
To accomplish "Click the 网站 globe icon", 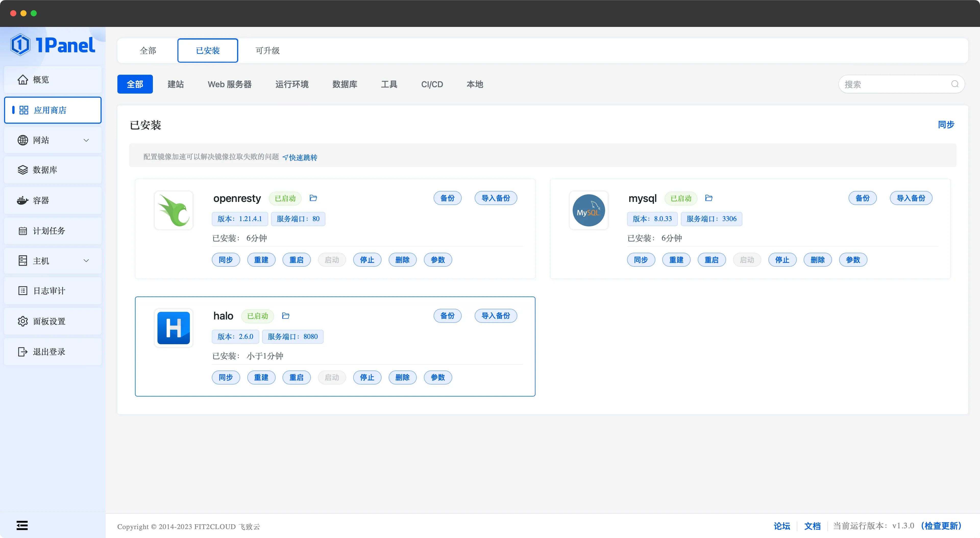I will pyautogui.click(x=23, y=140).
